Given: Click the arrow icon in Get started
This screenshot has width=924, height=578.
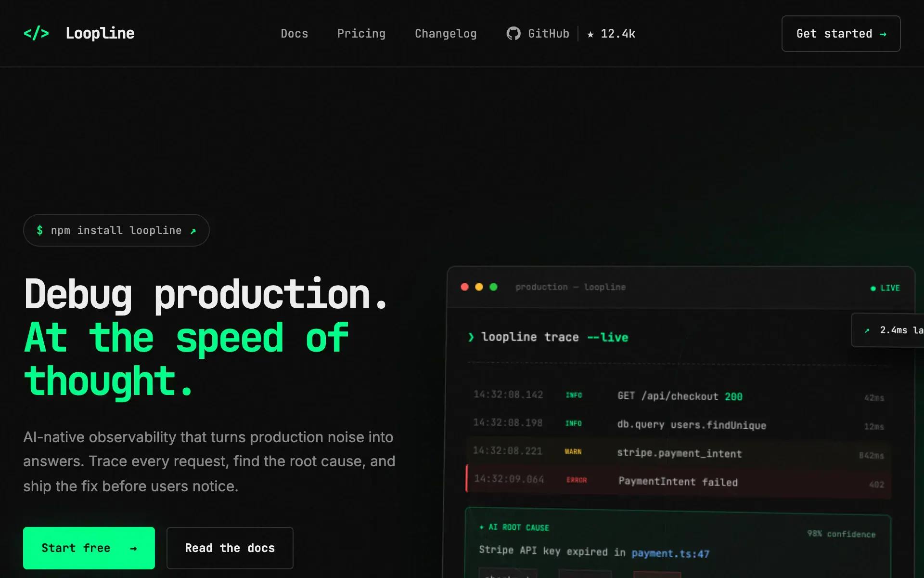Looking at the screenshot, I should click(883, 34).
